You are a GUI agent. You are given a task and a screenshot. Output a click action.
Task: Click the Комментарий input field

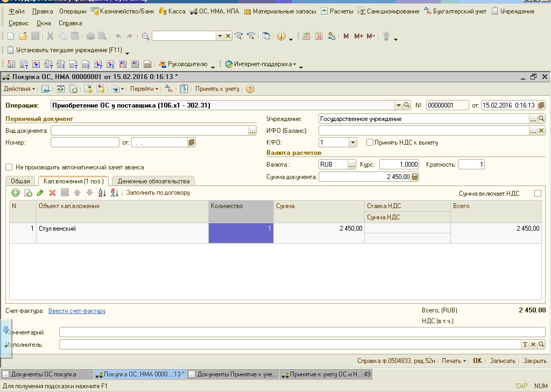302,332
